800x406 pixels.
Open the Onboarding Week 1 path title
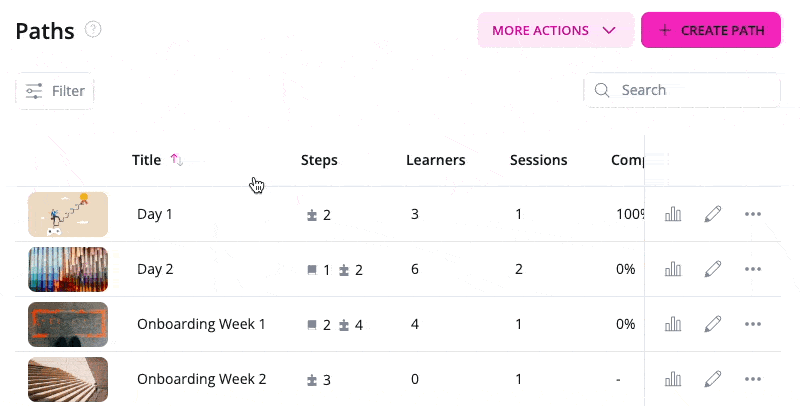(201, 324)
